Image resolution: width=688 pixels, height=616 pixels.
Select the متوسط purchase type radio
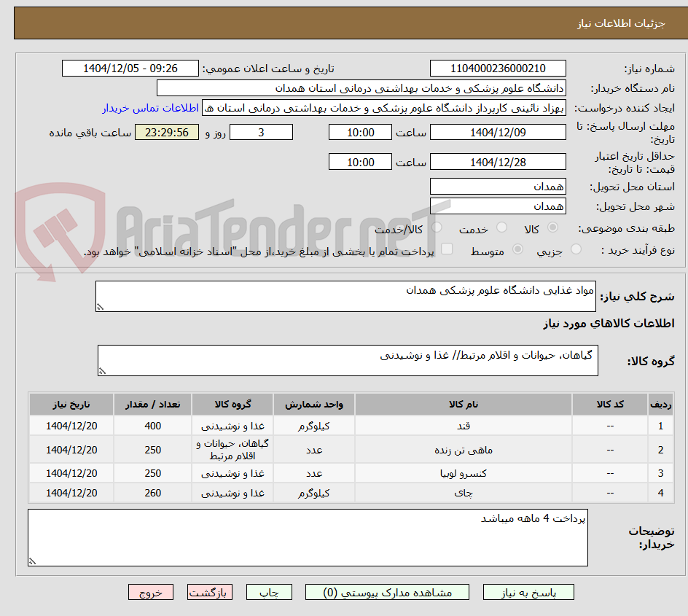click(x=517, y=249)
